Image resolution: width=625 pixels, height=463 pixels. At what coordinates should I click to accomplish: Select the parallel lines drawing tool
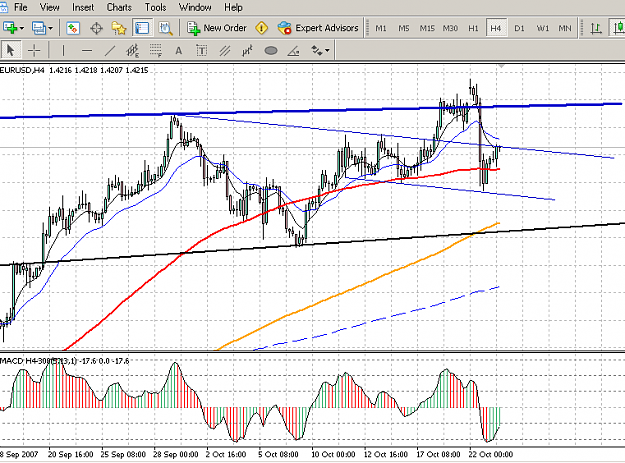pos(225,51)
